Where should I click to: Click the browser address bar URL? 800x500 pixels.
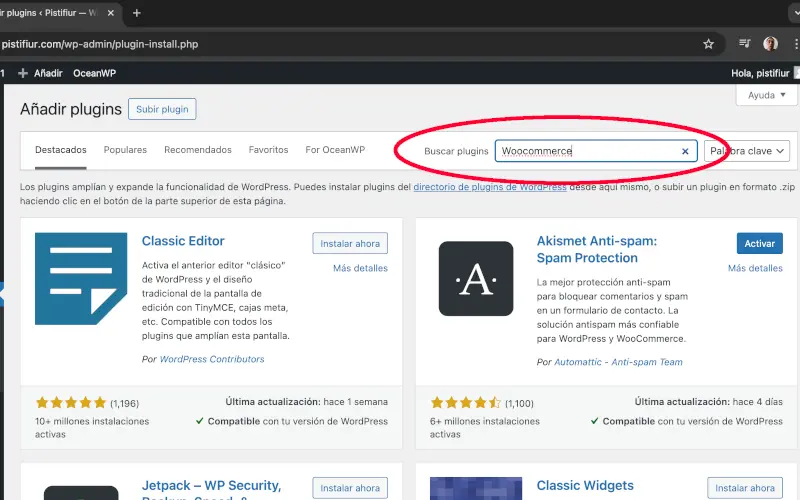(100, 44)
